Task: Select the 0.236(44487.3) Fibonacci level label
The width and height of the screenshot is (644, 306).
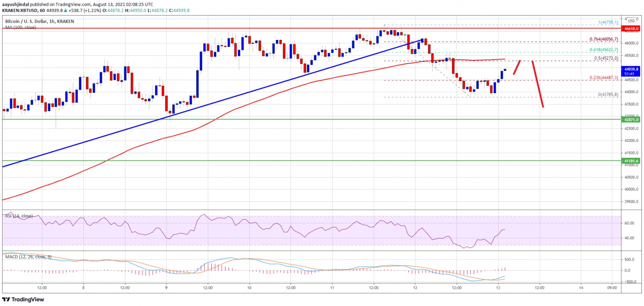Action: (x=604, y=77)
